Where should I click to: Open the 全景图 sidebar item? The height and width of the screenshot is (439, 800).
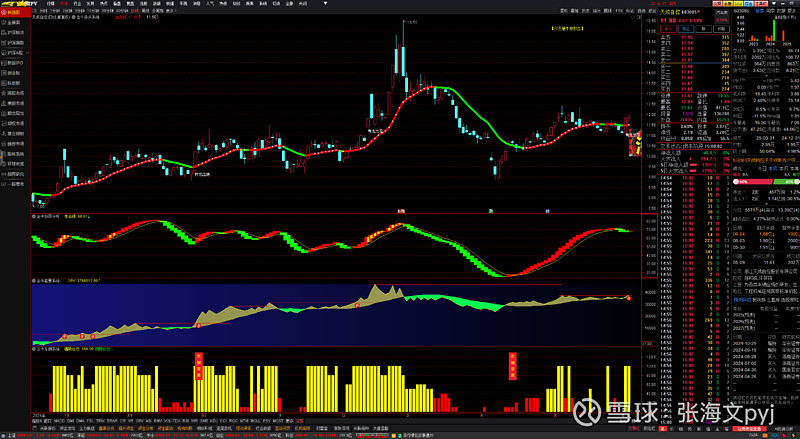pos(15,22)
